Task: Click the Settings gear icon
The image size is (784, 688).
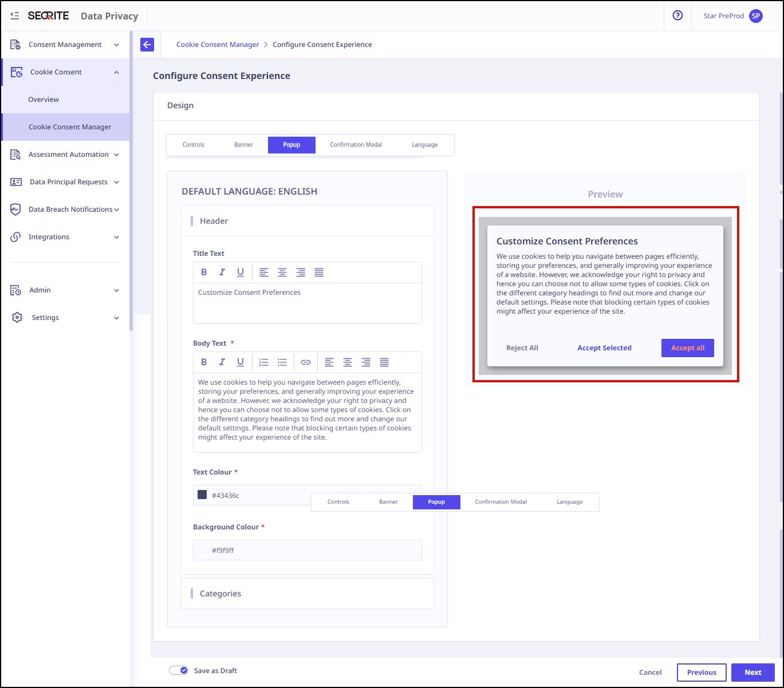Action: tap(17, 318)
